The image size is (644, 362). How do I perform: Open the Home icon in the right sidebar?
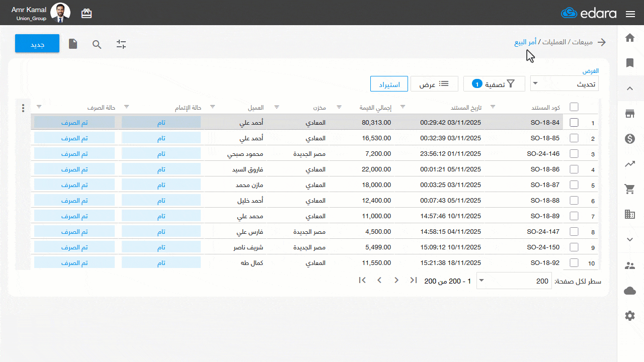point(629,38)
